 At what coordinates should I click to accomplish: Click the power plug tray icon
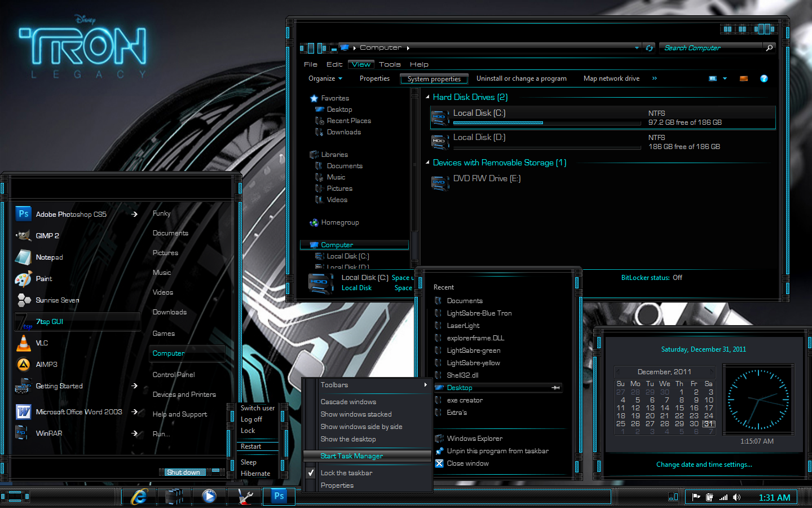click(709, 497)
